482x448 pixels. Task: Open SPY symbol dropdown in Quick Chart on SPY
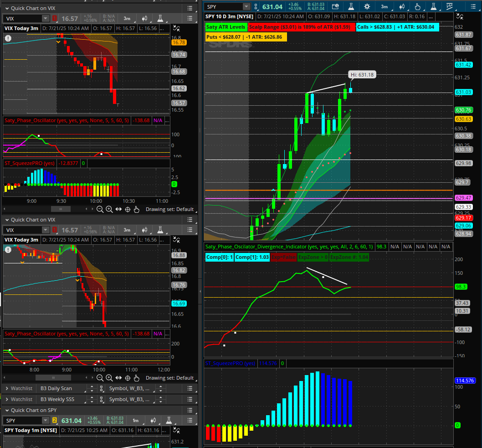(46, 420)
